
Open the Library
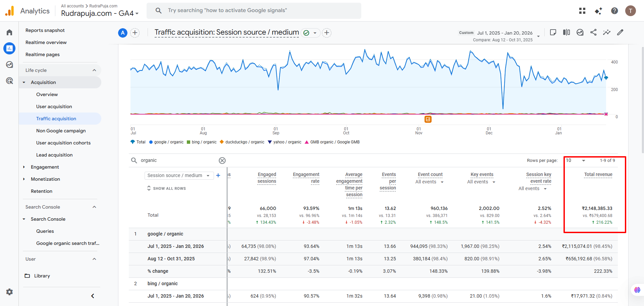[x=37, y=276]
